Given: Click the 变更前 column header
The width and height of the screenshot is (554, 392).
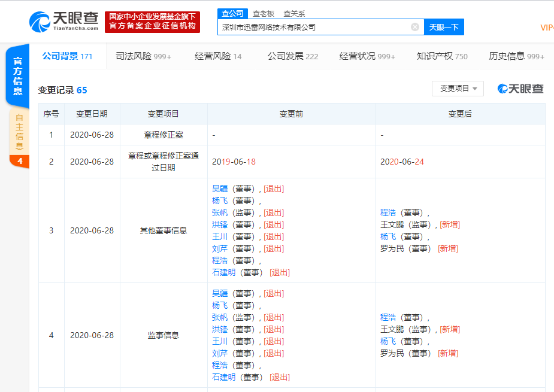Looking at the screenshot, I should tap(291, 114).
